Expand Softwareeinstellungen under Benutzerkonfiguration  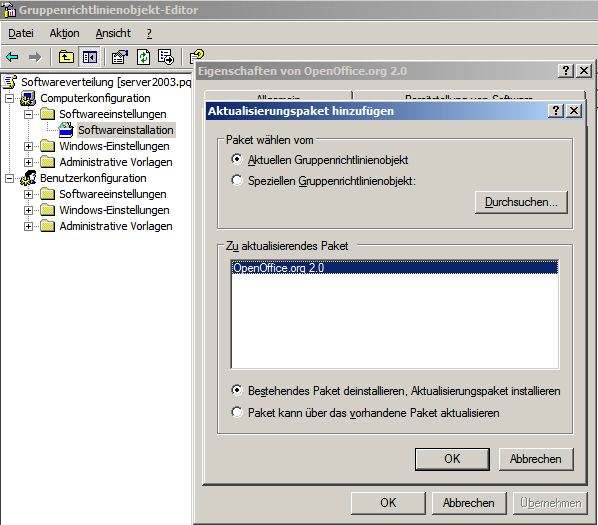coord(28,194)
